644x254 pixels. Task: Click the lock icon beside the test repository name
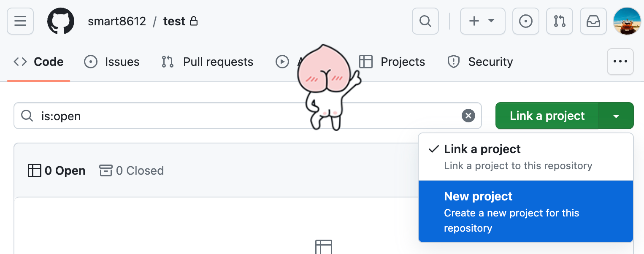point(194,21)
